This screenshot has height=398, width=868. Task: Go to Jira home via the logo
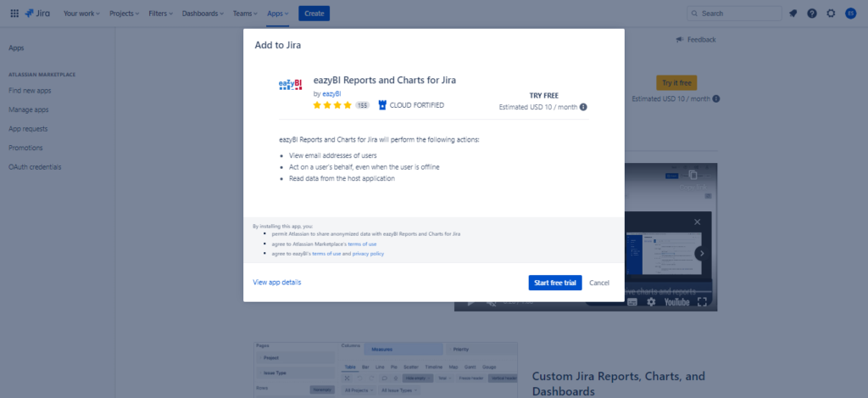37,14
